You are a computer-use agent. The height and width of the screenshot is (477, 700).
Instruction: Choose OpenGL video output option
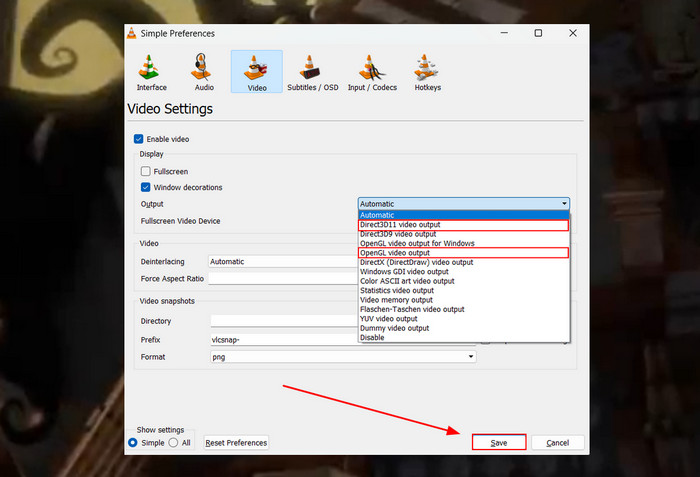[463, 253]
